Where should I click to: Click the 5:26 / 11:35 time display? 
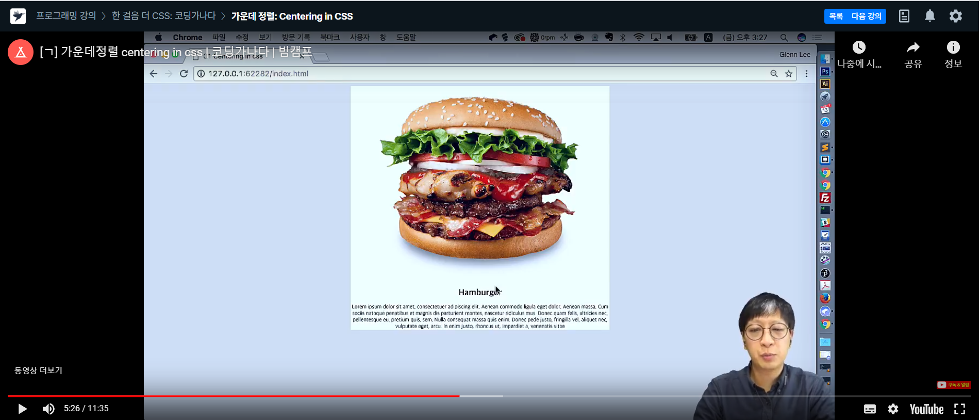click(x=86, y=409)
